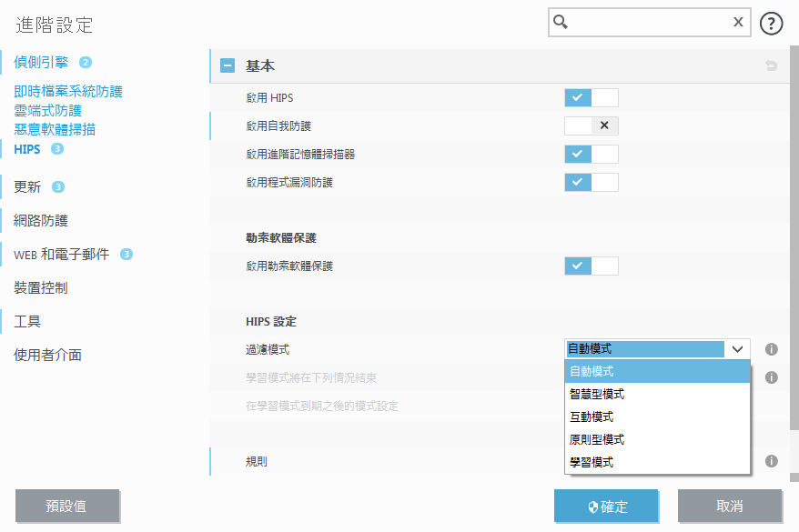Toggle 啟用 HIPS switch
Screen dimensions: 799x532
tap(591, 97)
